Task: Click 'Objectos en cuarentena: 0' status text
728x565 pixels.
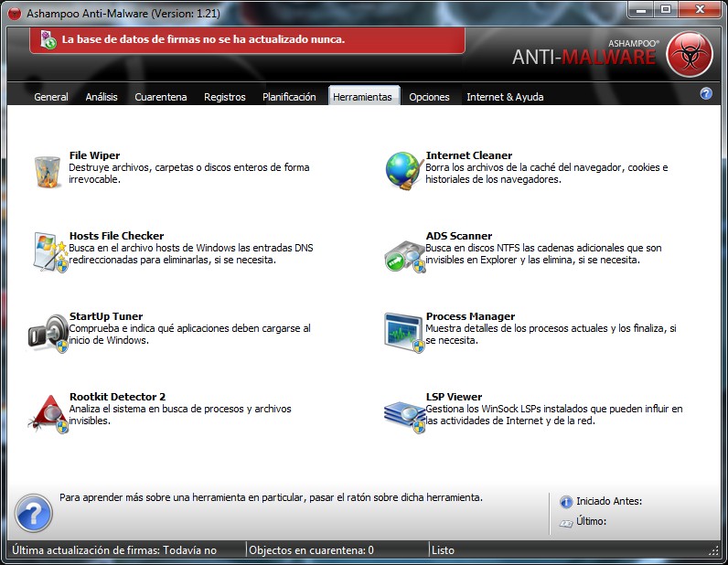Action: (311, 550)
